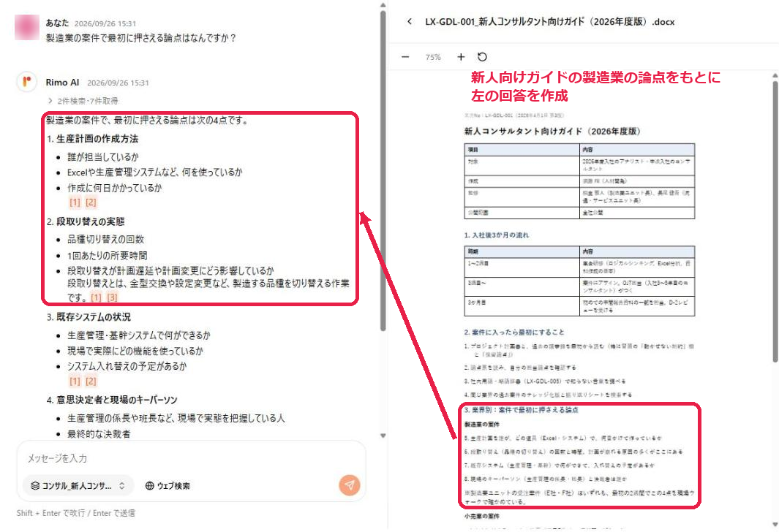Click the user question 製造業の案件で最初に押さえる論点はなんですか?
Screen dimensions: 779x532
coord(141,38)
